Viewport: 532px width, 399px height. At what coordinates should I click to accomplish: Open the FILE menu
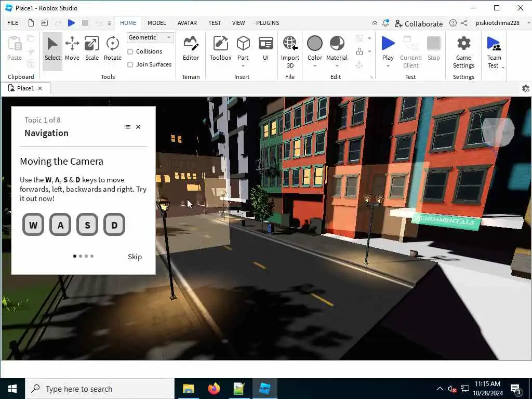pos(13,23)
